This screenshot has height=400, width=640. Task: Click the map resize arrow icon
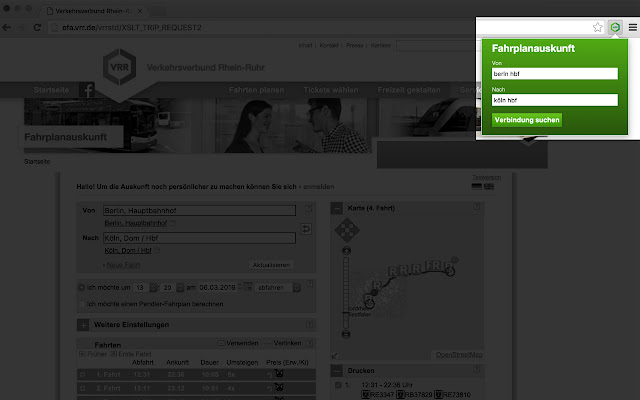coord(335,356)
